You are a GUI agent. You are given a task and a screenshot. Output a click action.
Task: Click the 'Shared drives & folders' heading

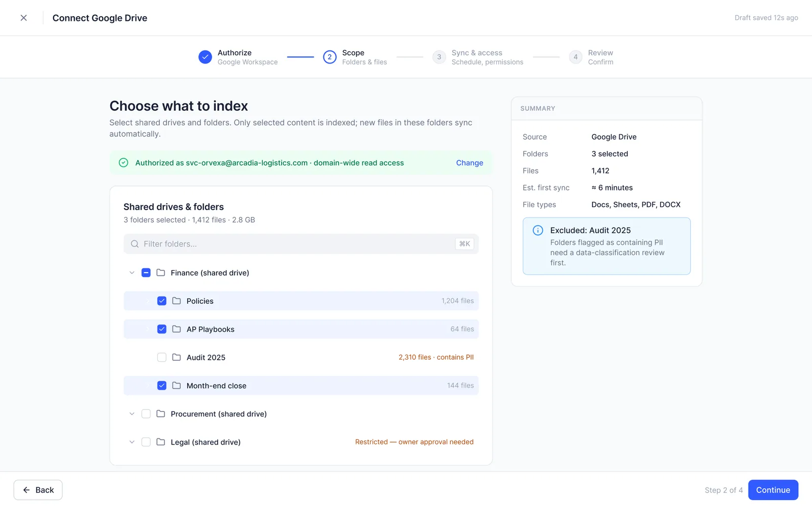(174, 207)
